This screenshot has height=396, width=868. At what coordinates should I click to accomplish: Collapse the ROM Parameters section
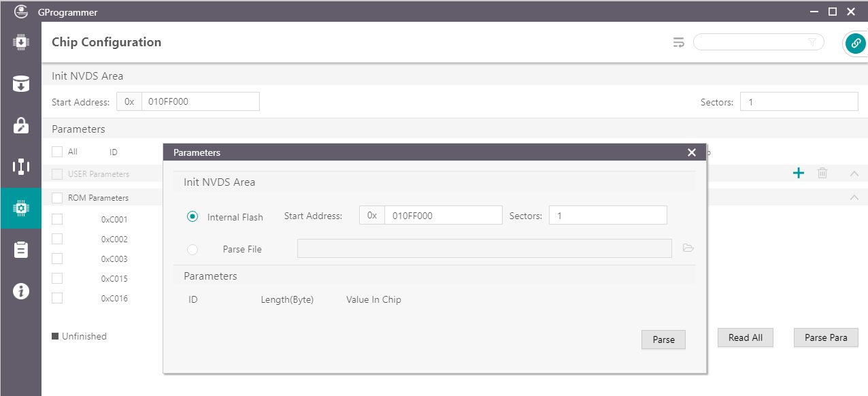click(854, 197)
